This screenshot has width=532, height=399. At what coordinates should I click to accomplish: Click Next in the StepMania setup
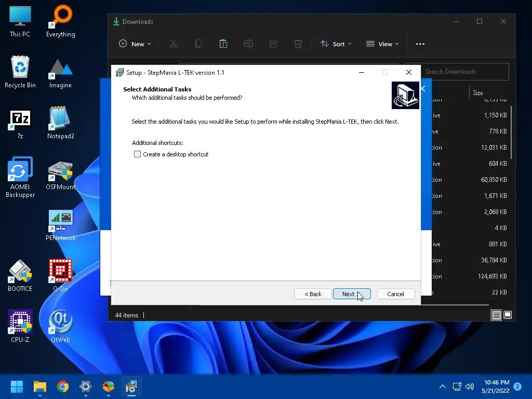coord(352,294)
